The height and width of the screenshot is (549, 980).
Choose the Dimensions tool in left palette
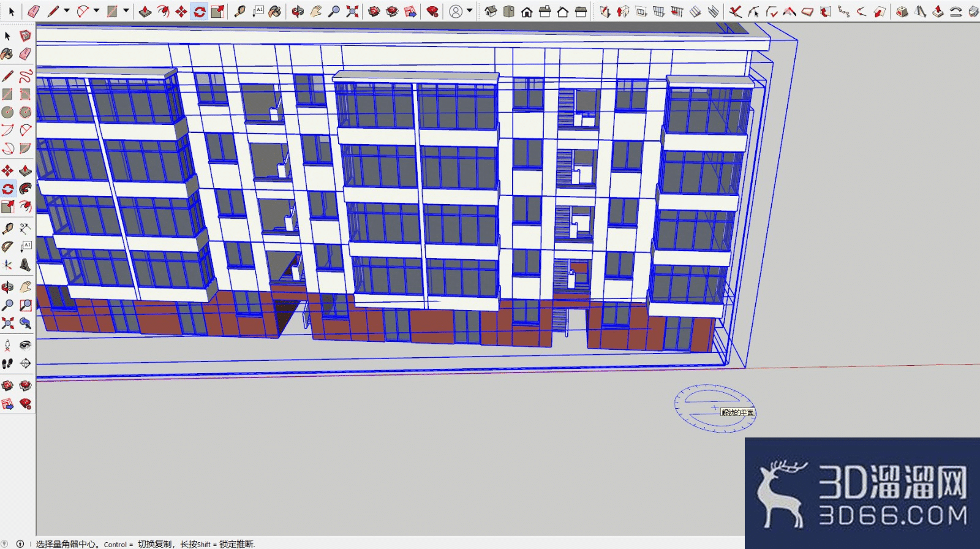[25, 229]
